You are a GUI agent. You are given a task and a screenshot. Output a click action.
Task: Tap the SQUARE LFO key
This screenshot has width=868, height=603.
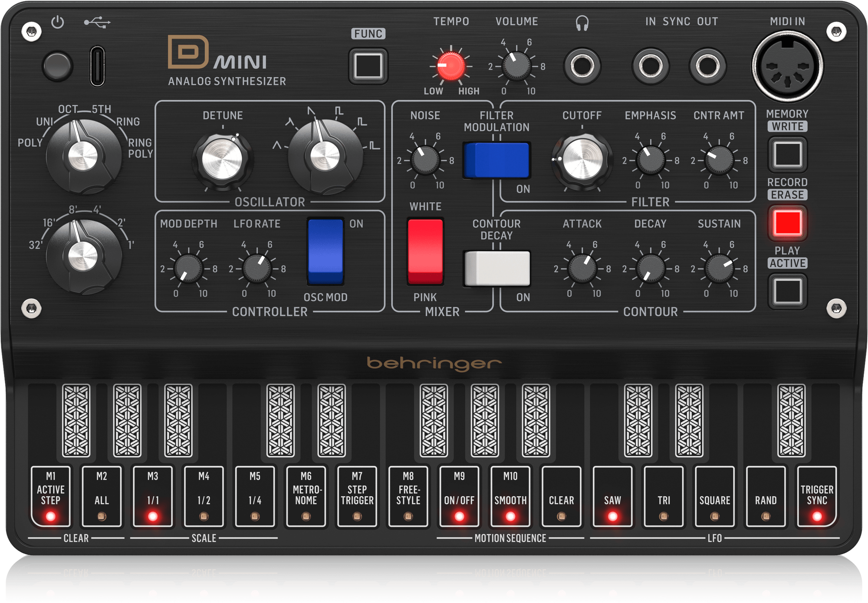click(x=714, y=496)
